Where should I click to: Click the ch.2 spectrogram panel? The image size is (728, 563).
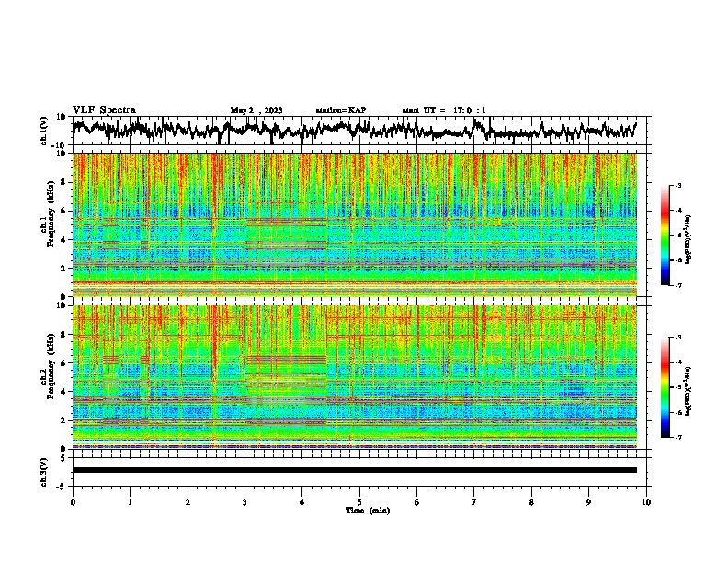(355, 377)
